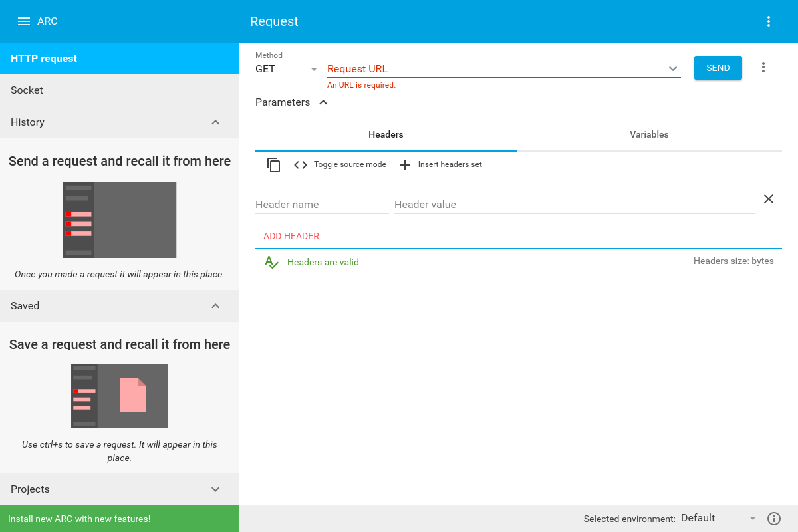The image size is (798, 532).
Task: Switch to the Variables tab
Action: (x=650, y=135)
